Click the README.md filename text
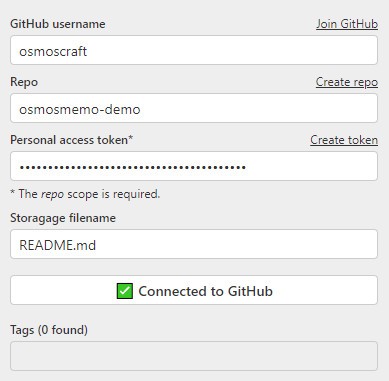389x381 pixels. 58,245
